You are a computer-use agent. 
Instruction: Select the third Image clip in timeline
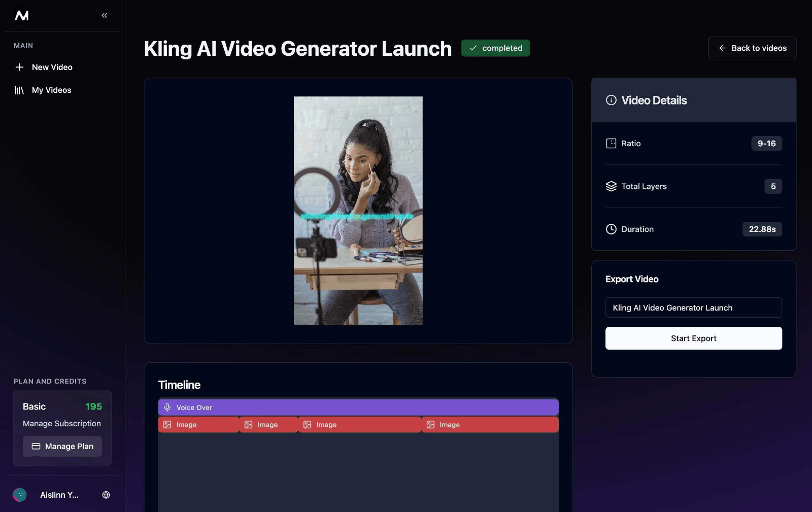click(360, 425)
